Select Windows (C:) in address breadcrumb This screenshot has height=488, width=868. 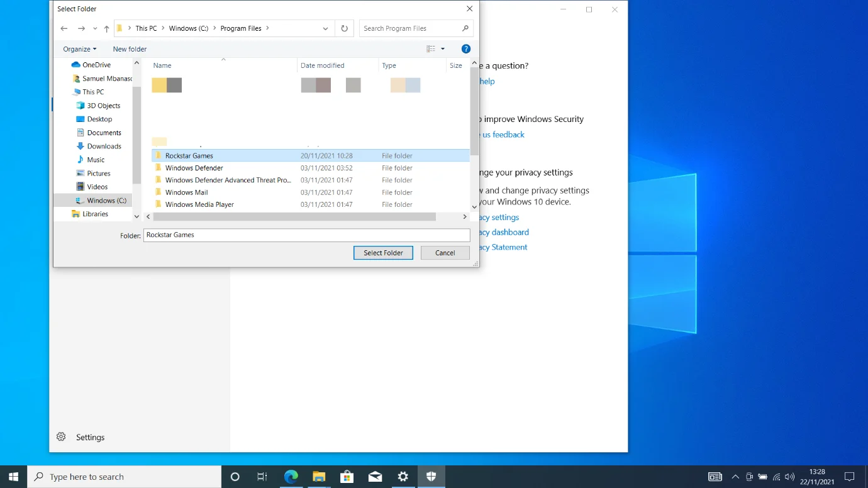click(x=189, y=28)
